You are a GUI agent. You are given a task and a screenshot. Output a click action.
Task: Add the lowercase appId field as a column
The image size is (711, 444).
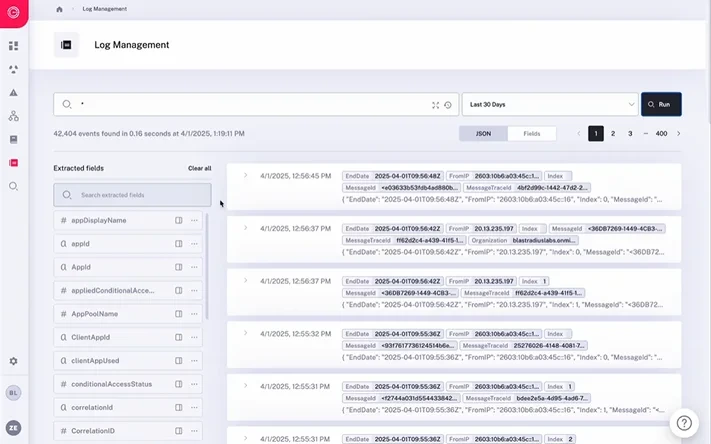pyautogui.click(x=179, y=244)
